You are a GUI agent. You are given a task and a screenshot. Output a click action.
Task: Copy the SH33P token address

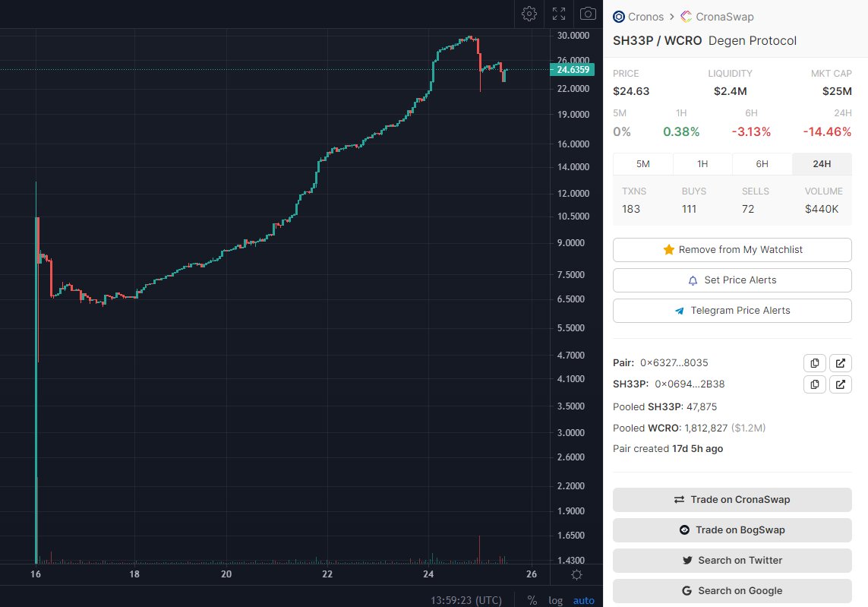(x=815, y=384)
